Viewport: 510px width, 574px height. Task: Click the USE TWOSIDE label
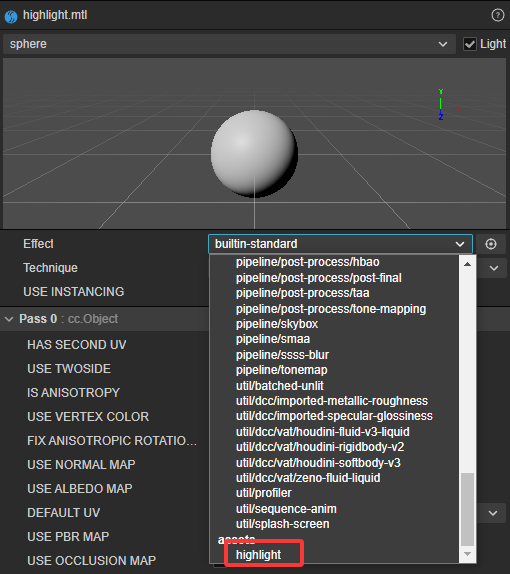point(69,369)
